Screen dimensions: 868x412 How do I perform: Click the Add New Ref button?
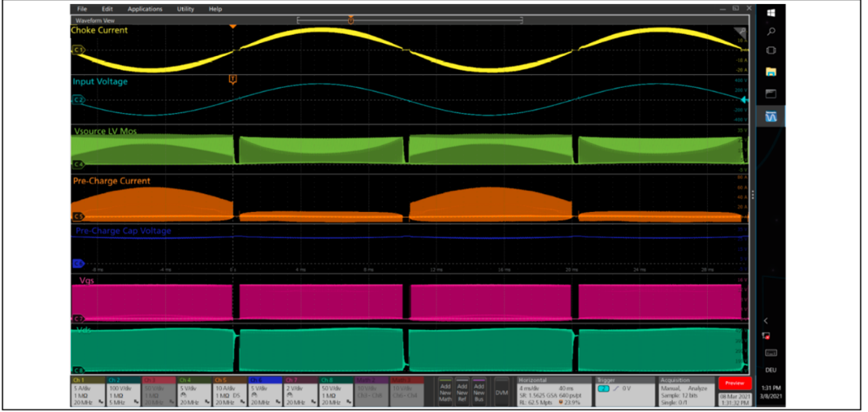pyautogui.click(x=462, y=392)
